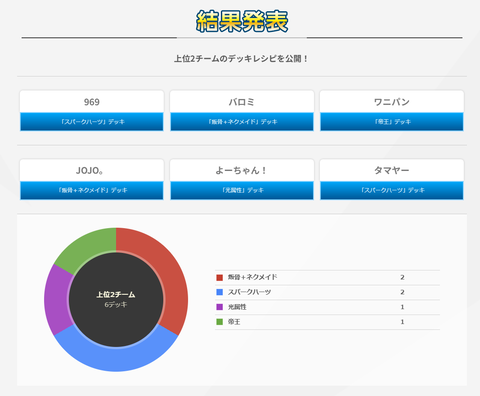Image resolution: width=480 pixels, height=396 pixels.
Task: Click the 上位2チーム donut chart center
Action: 116,299
